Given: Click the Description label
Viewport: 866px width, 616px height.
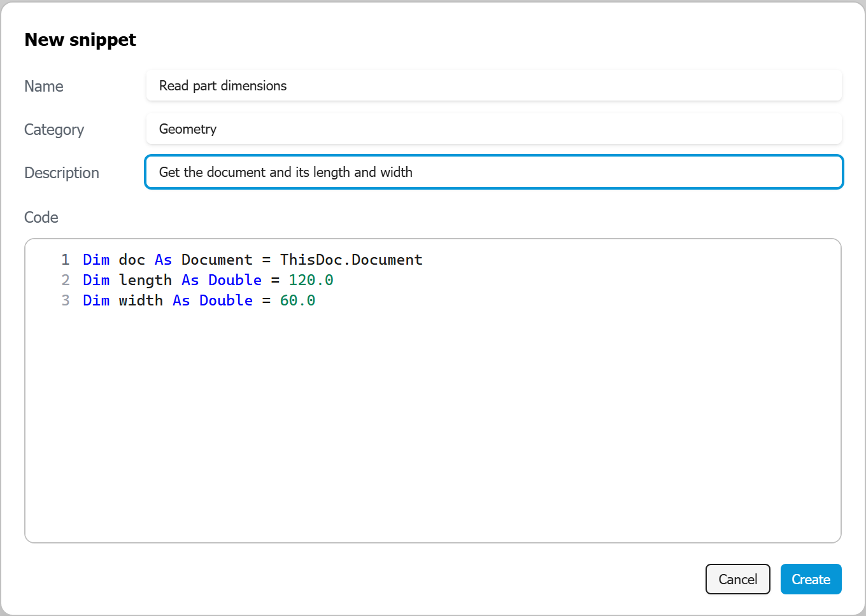Looking at the screenshot, I should point(62,173).
